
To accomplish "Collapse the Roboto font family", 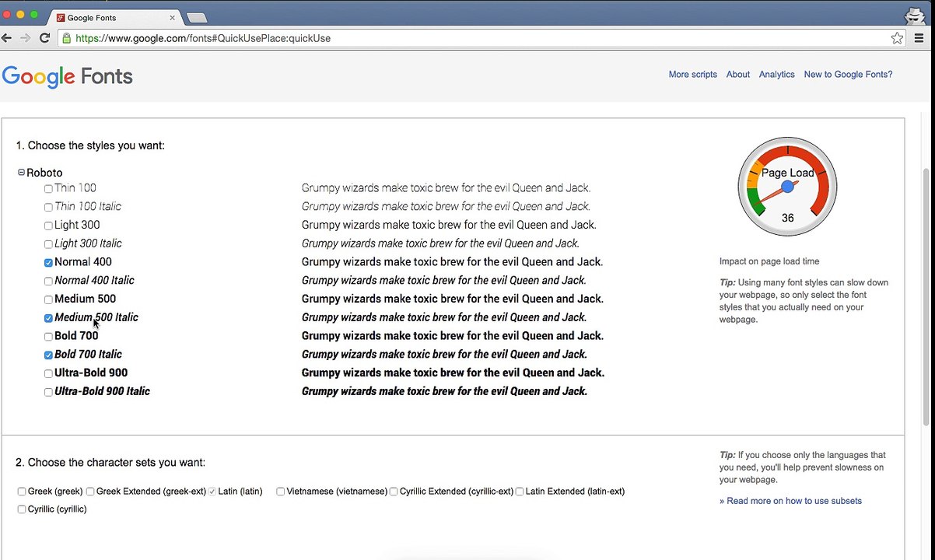I will [x=21, y=173].
